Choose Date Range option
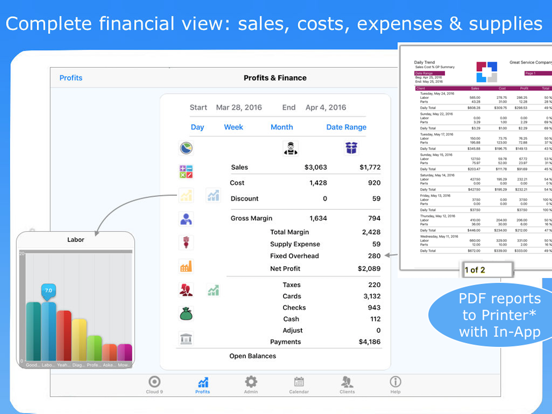Viewport: 552px width, 414px height. click(x=346, y=127)
